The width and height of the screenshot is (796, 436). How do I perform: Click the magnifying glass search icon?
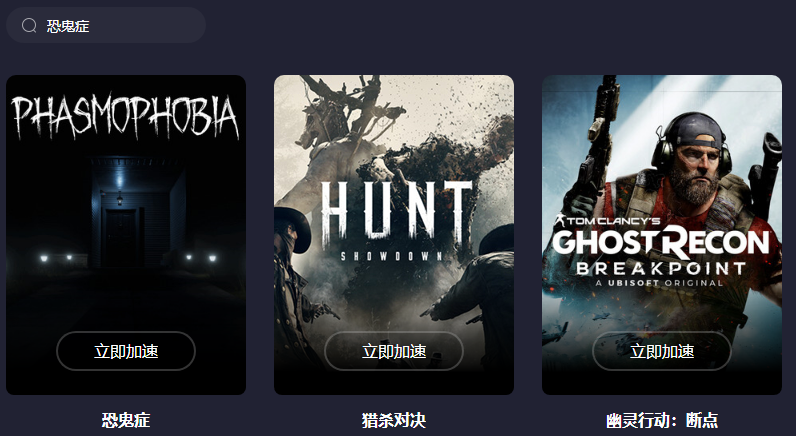(29, 25)
